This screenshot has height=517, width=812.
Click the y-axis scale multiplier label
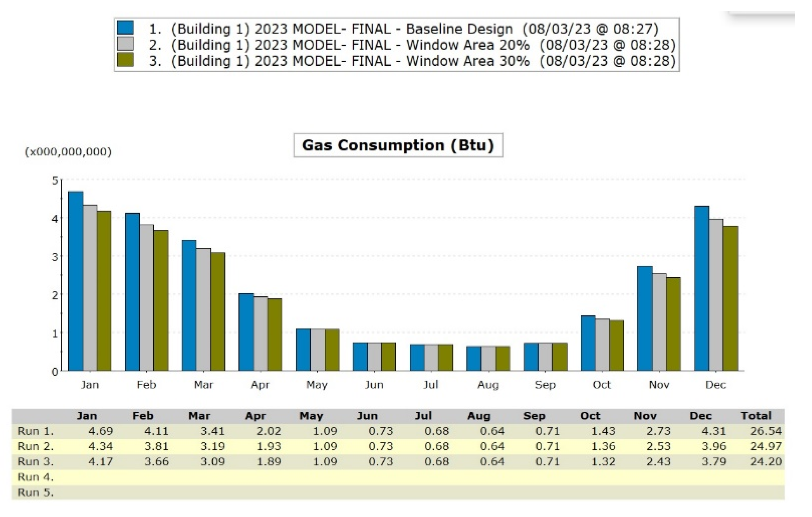68,151
